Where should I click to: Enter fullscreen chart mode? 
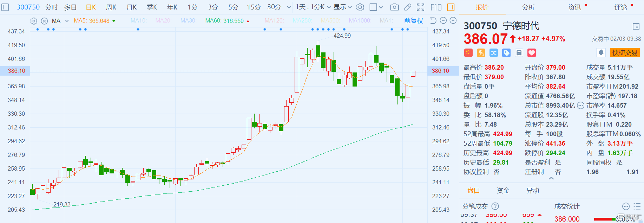pyautogui.click(x=420, y=7)
